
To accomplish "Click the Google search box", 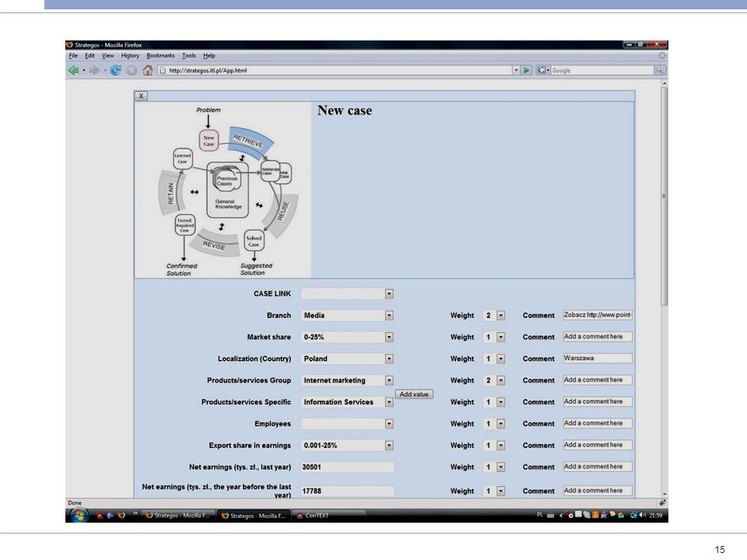I will [x=602, y=71].
